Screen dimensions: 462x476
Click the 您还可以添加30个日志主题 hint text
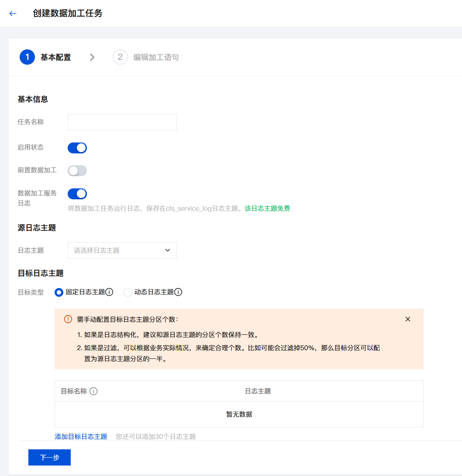(x=155, y=437)
